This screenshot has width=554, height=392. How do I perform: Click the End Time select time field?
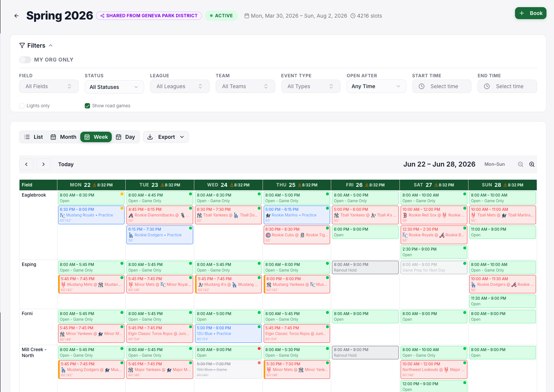tap(507, 86)
